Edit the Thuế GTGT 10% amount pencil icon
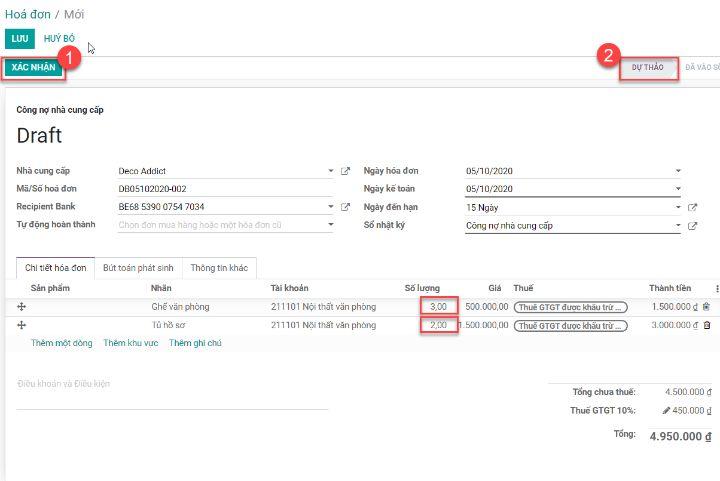 tap(664, 410)
